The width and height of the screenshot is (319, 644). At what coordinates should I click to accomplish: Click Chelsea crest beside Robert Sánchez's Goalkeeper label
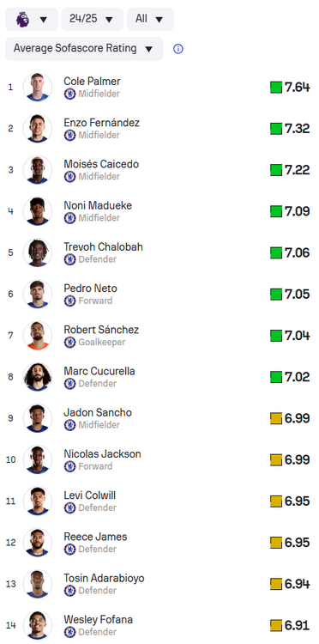(x=69, y=343)
